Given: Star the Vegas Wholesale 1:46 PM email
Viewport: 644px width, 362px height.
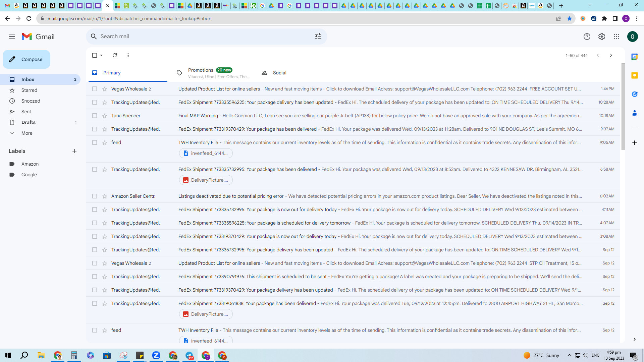Looking at the screenshot, I should (105, 89).
